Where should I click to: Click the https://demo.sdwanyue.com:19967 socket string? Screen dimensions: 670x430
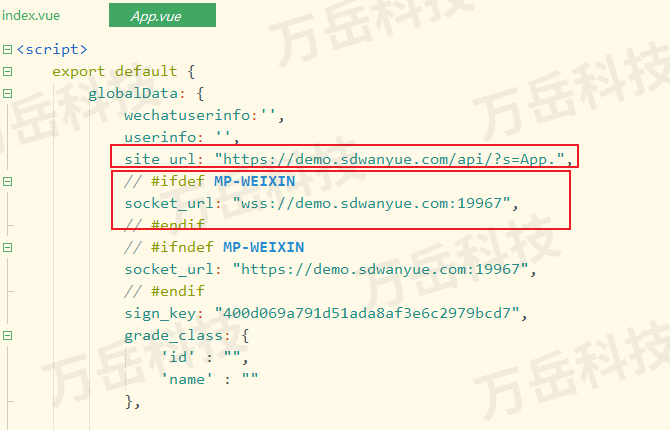381,269
